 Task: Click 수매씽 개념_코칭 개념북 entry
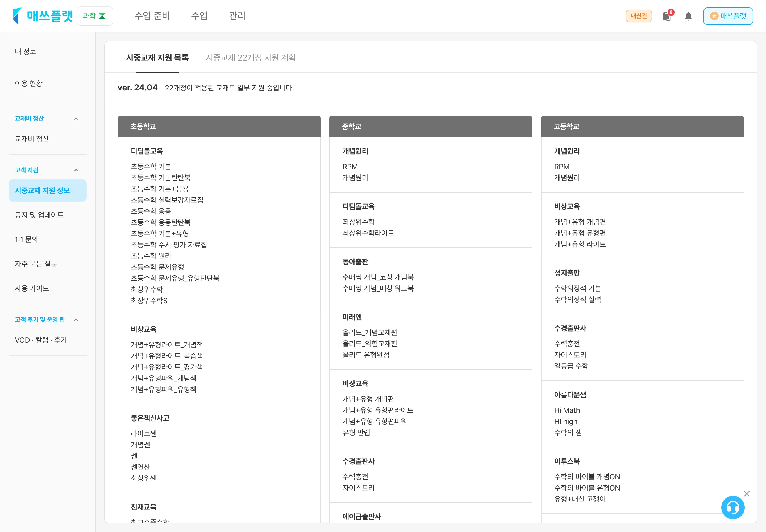(x=378, y=277)
